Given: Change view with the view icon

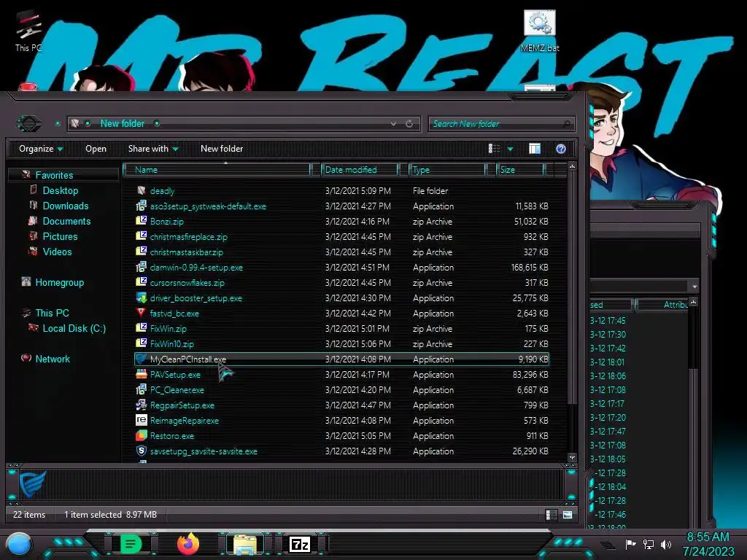Looking at the screenshot, I should pyautogui.click(x=495, y=149).
